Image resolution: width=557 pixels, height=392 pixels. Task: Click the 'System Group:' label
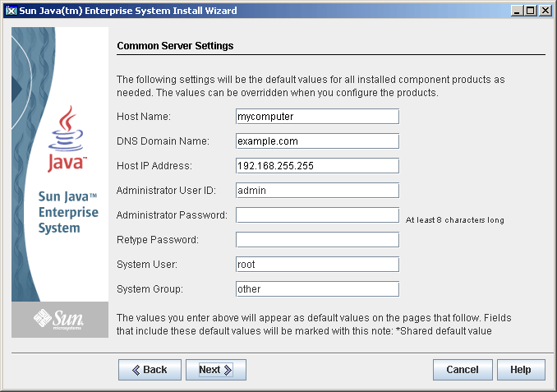point(150,289)
